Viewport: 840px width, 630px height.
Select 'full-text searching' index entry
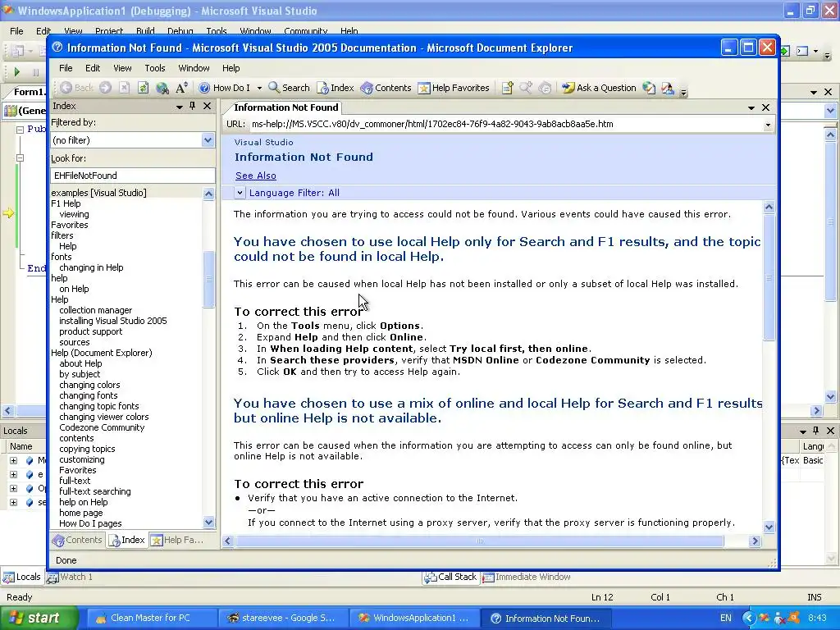tap(95, 491)
